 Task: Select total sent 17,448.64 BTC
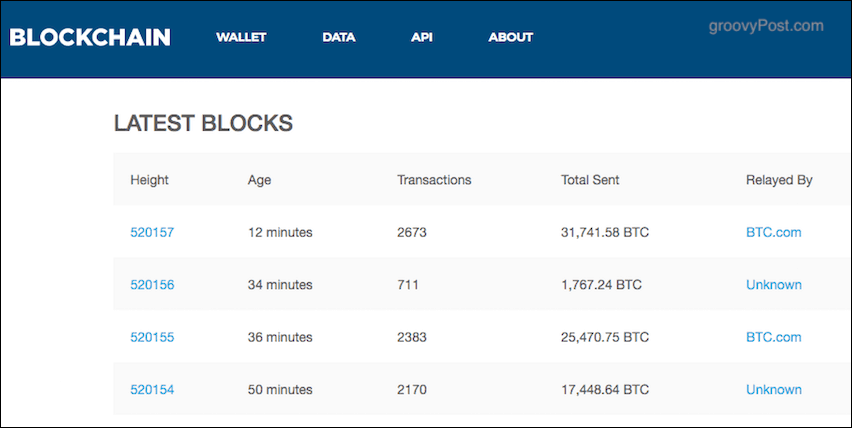(605, 390)
